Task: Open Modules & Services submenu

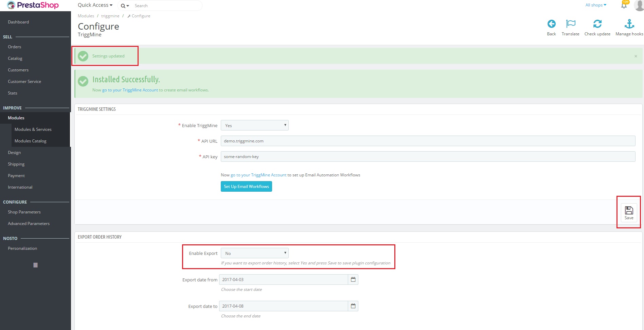Action: (x=33, y=129)
